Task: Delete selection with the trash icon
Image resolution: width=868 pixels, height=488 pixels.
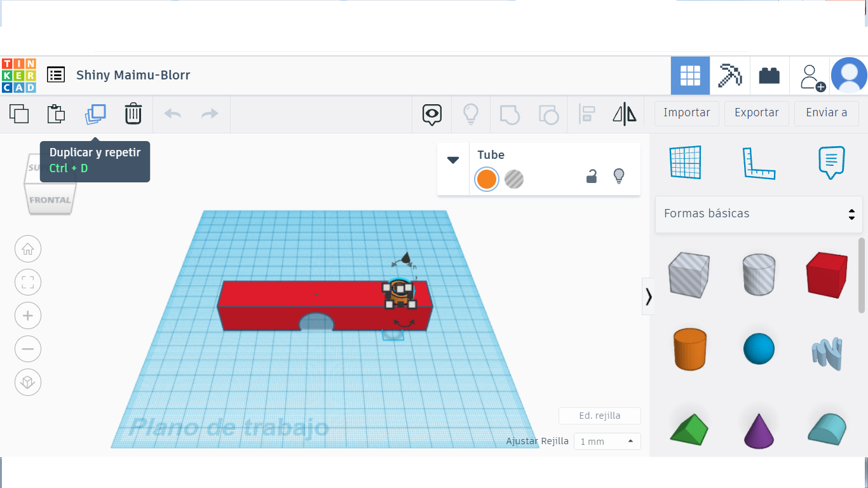Action: click(133, 114)
